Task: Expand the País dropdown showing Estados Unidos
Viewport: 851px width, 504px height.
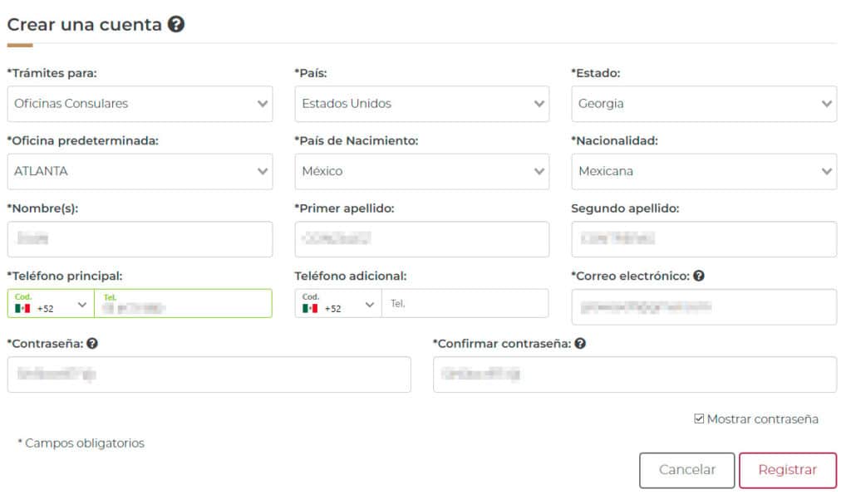Action: tap(421, 104)
